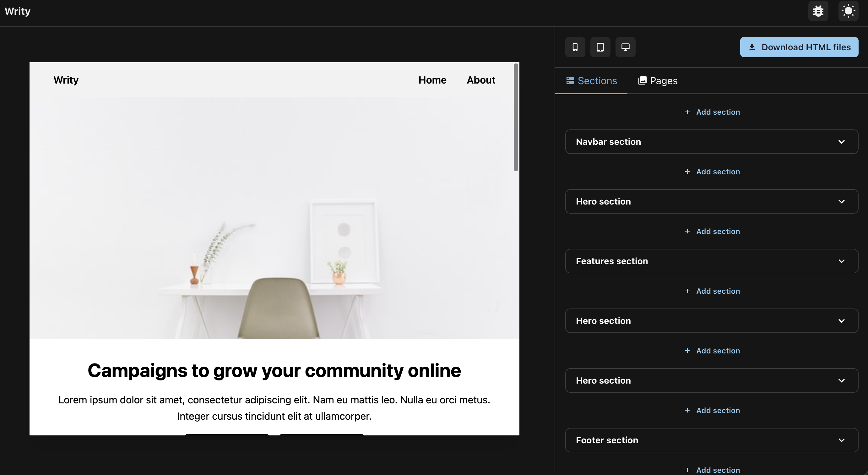Add section below Footer section
868x475 pixels.
coord(712,470)
